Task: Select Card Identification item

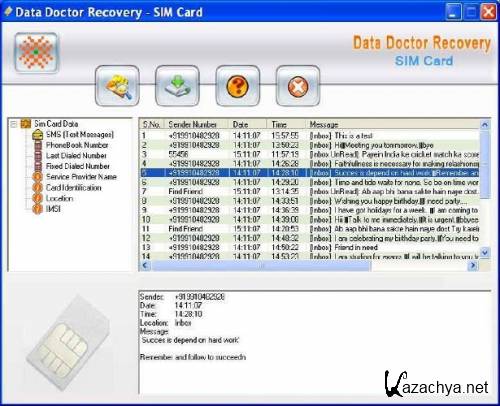Action: 73,188
